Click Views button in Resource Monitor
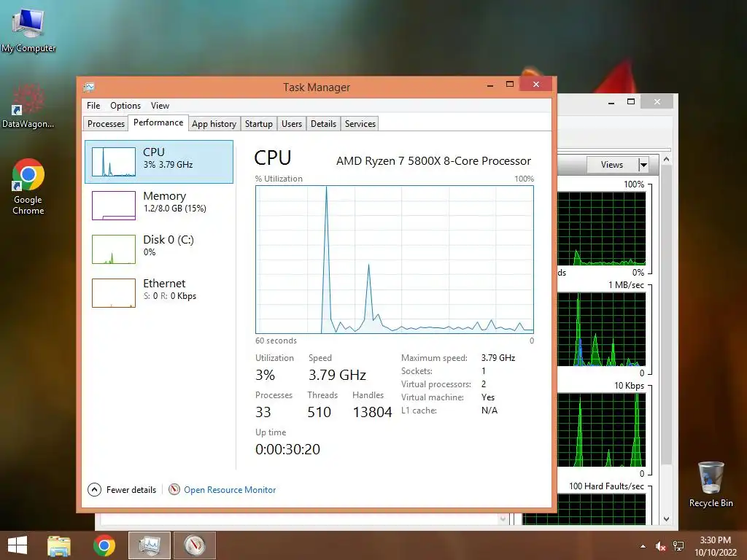Screen dimensions: 747x560 (612, 165)
